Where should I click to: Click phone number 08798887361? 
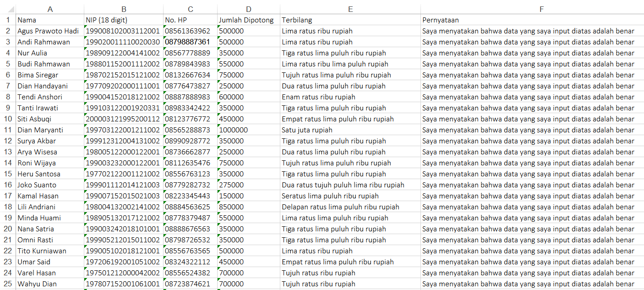(x=190, y=42)
